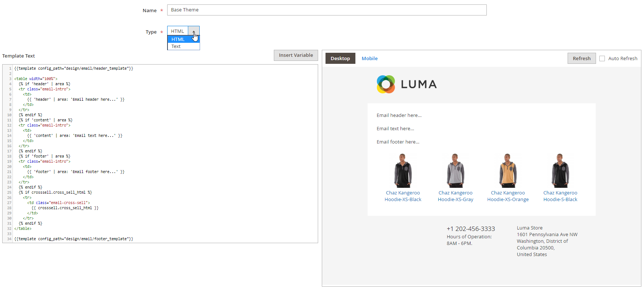Open the Chaz Kangeroo Hoodie-XS-Orange link
Screen dimensions: 644x290
click(508, 196)
